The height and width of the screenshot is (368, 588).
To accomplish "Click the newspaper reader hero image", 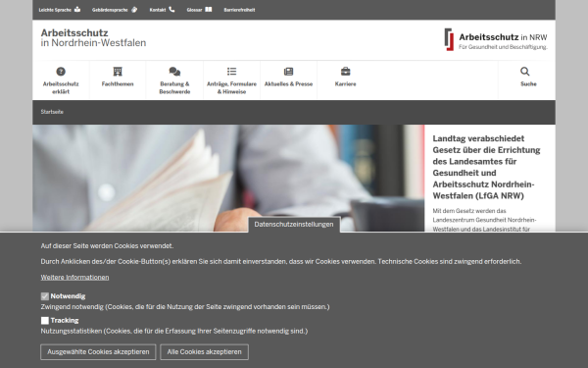I will click(x=228, y=178).
